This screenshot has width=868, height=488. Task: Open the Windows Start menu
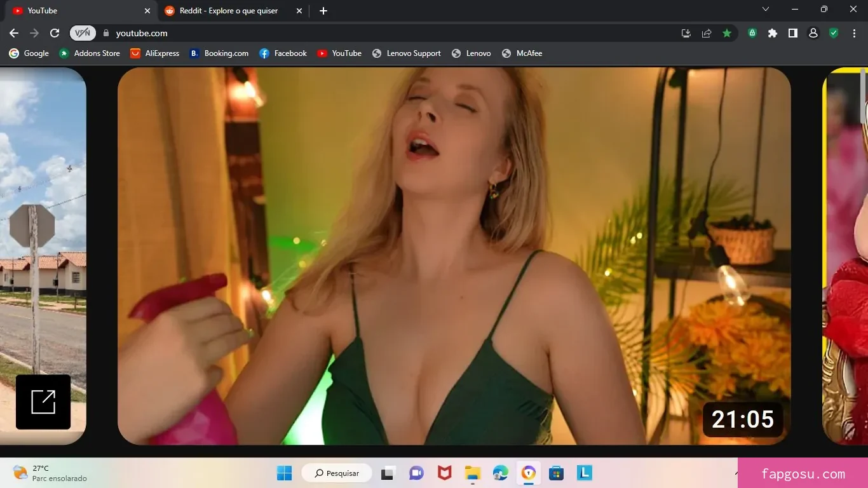point(285,473)
